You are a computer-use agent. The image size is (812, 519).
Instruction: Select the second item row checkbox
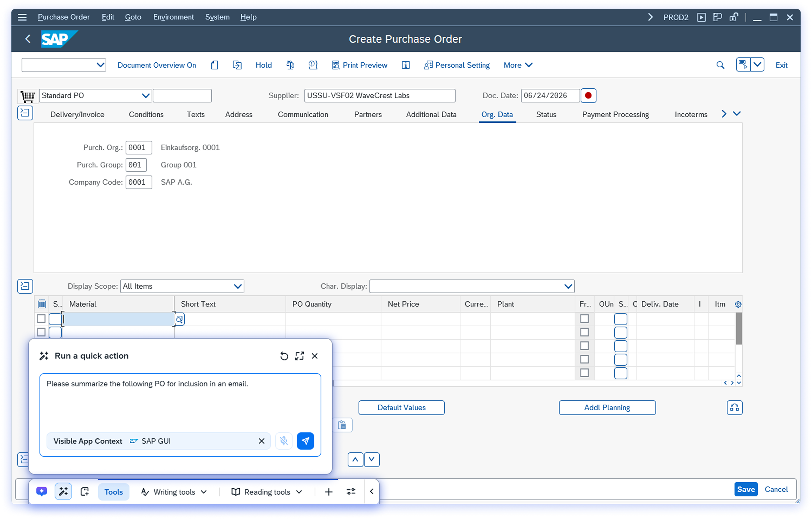41,332
